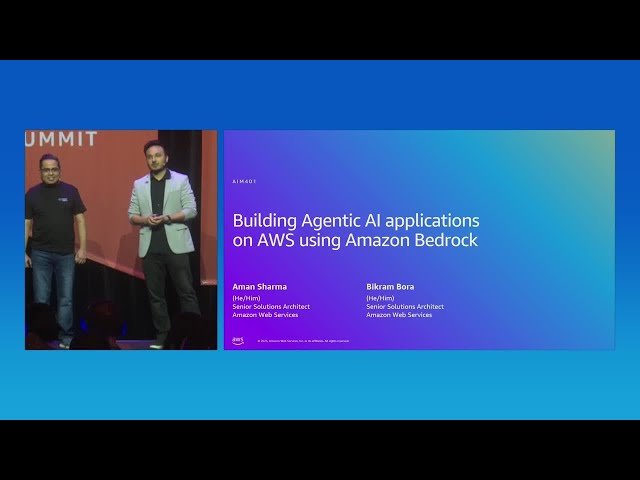
Task: Select the AIM401 session code label
Action: click(244, 182)
